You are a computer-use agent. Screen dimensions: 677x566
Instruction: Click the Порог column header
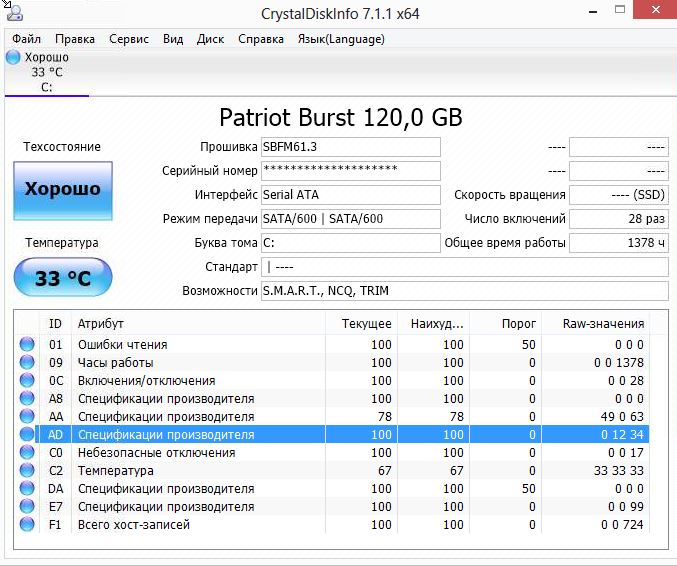[505, 324]
